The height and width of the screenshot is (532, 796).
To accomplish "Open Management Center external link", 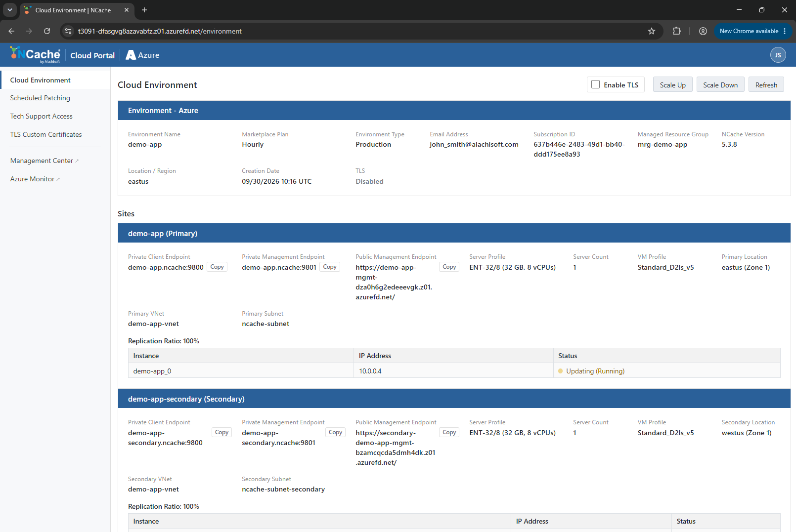I will (x=44, y=161).
